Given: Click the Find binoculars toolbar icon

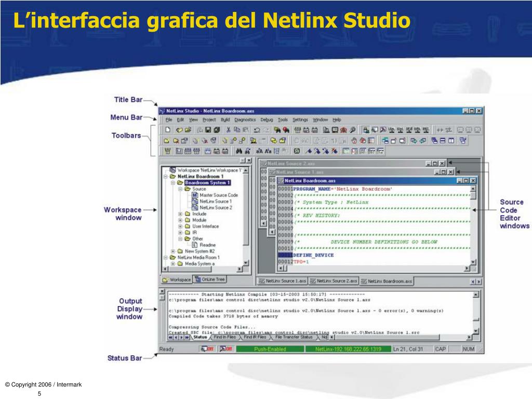Looking at the screenshot, I should (239, 151).
